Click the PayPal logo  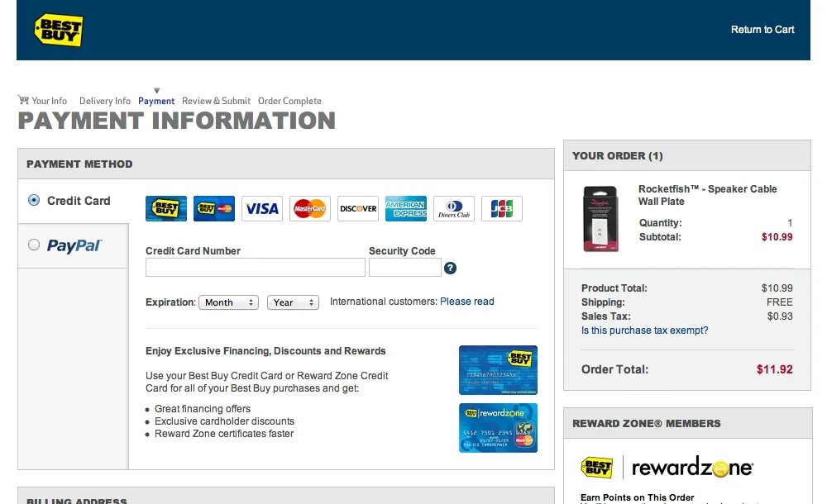tap(74, 245)
